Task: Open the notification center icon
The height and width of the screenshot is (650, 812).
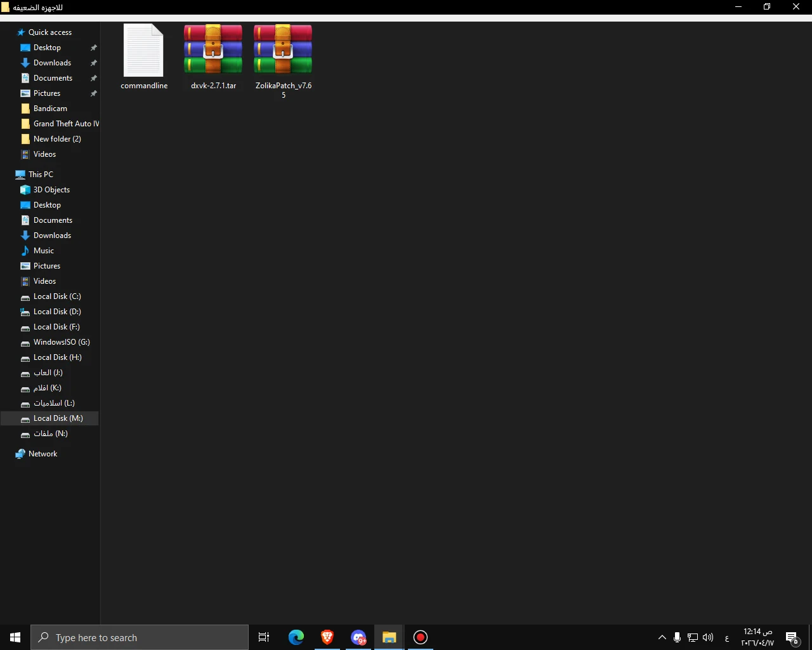Action: click(792, 637)
